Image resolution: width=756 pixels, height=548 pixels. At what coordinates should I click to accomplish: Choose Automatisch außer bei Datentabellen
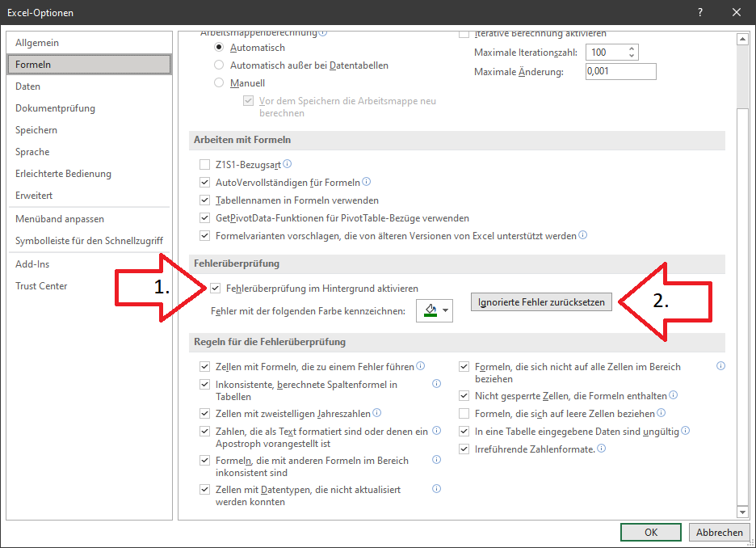pyautogui.click(x=219, y=65)
